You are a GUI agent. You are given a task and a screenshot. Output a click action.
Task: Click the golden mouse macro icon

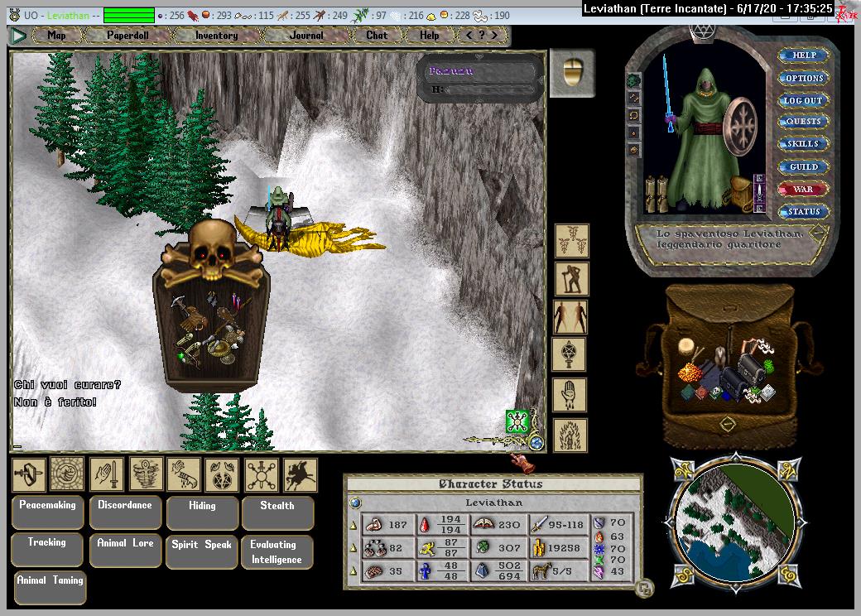[x=572, y=73]
